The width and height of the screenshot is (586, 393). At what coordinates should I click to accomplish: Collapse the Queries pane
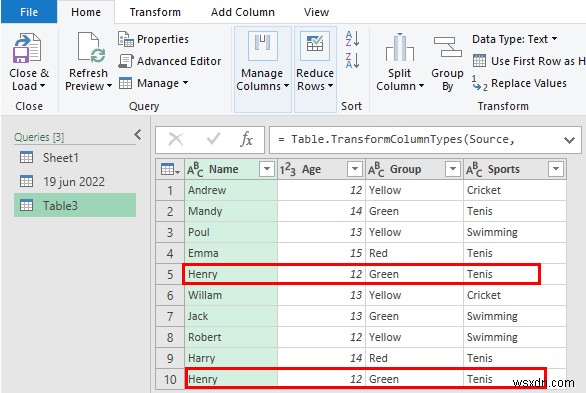[x=138, y=134]
